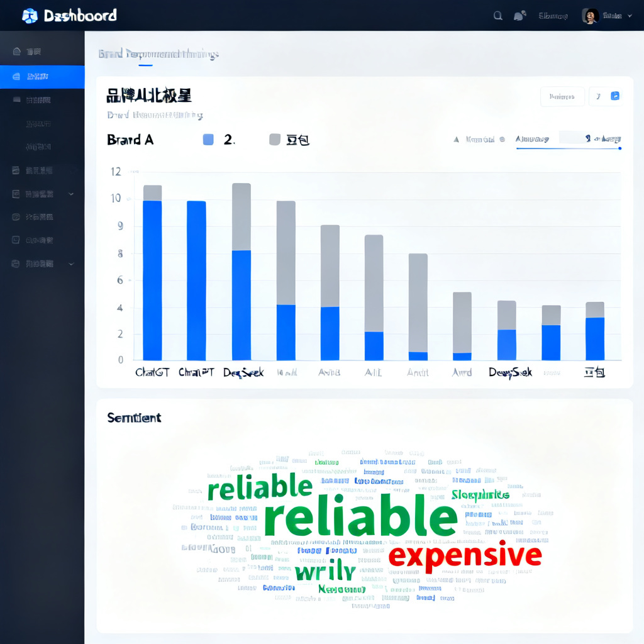Click the clock-square icon in the sidebar
The image size is (644, 644).
16,240
